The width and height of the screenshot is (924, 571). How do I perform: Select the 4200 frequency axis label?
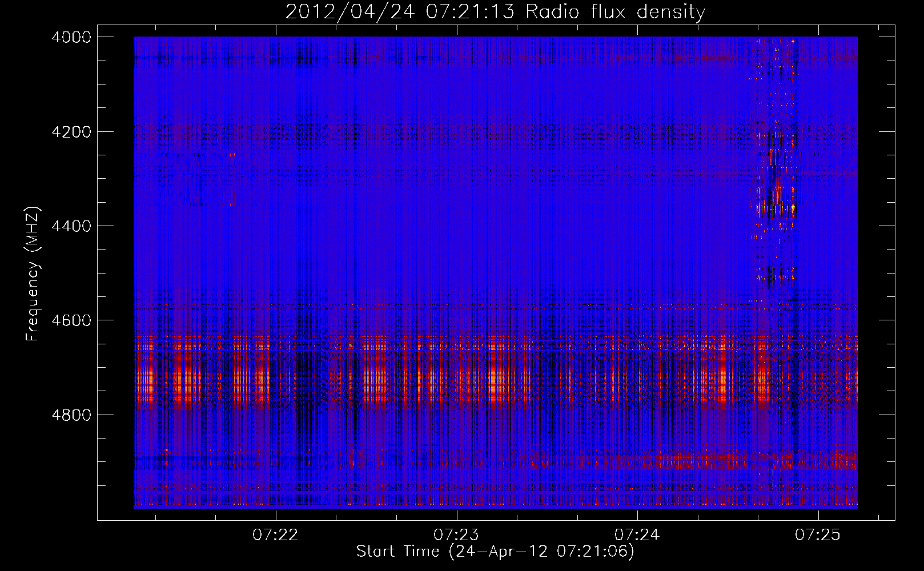click(x=71, y=132)
